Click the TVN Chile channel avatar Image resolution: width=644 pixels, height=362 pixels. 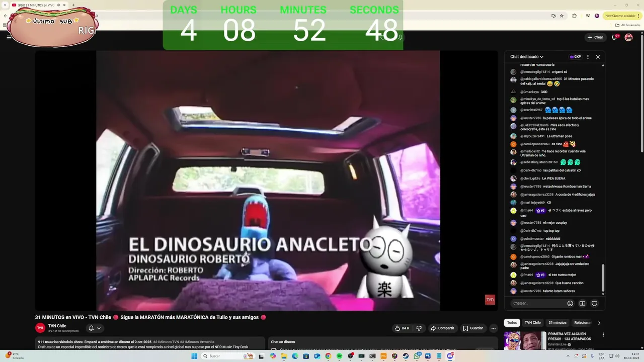pos(40,328)
